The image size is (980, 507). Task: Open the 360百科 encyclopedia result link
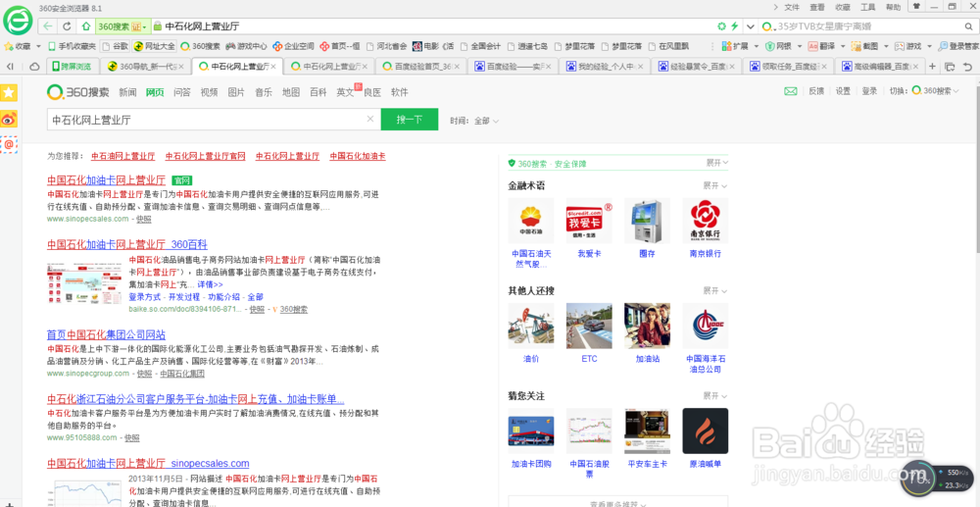(x=127, y=244)
